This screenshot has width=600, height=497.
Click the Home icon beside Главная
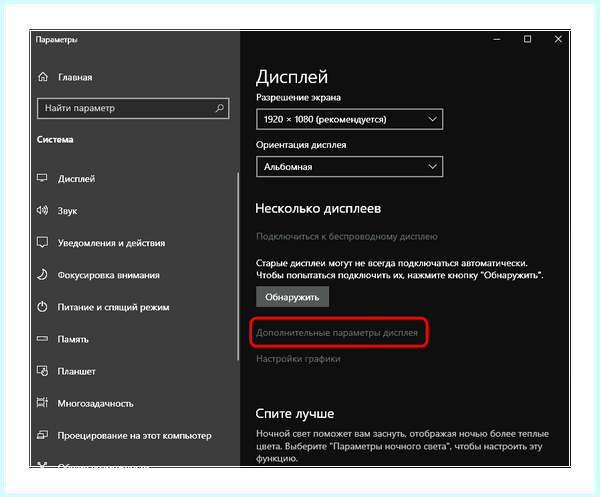pos(43,77)
